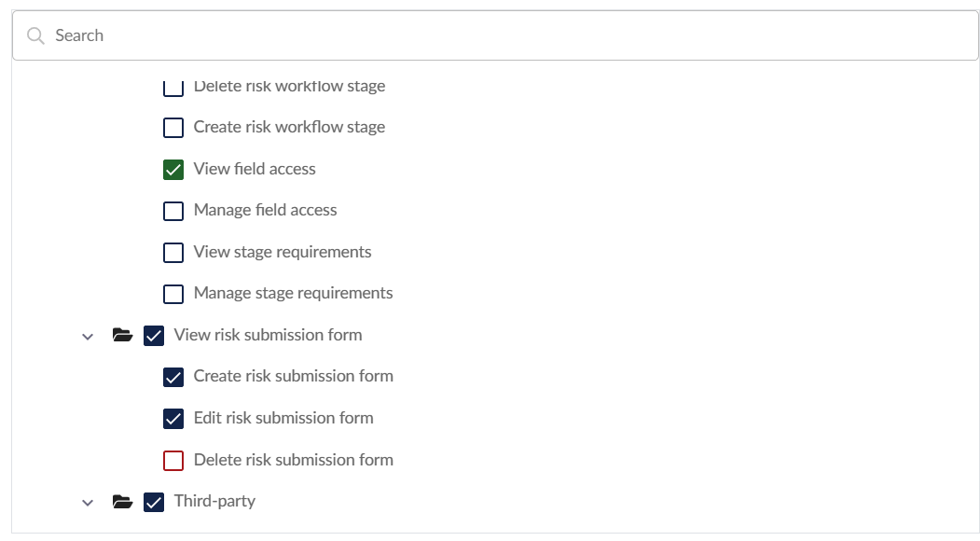Enable View stage requirements
The height and width of the screenshot is (541, 980).
(x=173, y=253)
